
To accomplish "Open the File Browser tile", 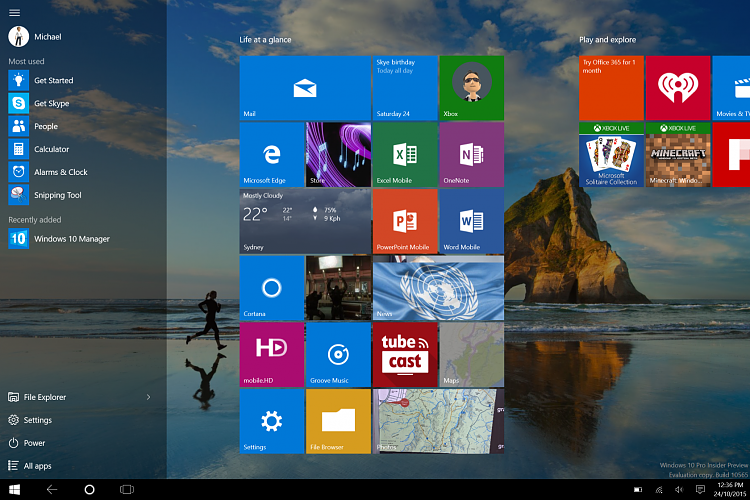I will pos(338,421).
